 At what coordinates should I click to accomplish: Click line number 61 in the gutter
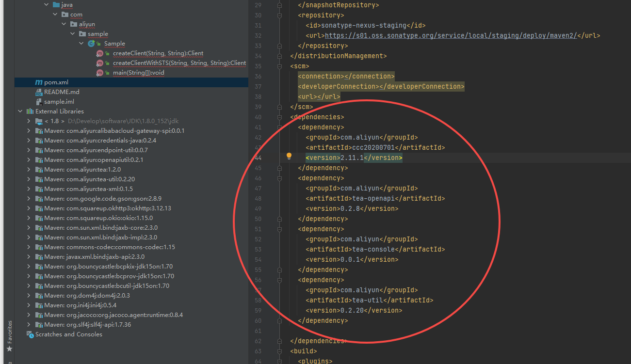pyautogui.click(x=258, y=331)
